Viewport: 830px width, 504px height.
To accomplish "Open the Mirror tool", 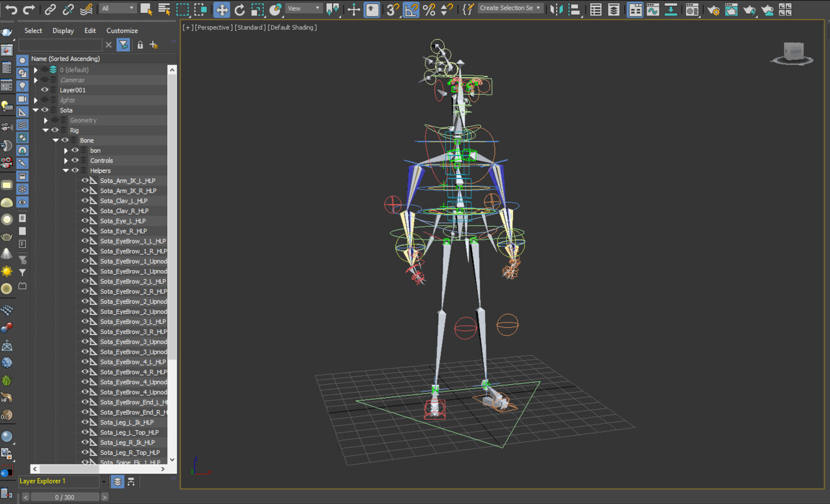I will (556, 10).
